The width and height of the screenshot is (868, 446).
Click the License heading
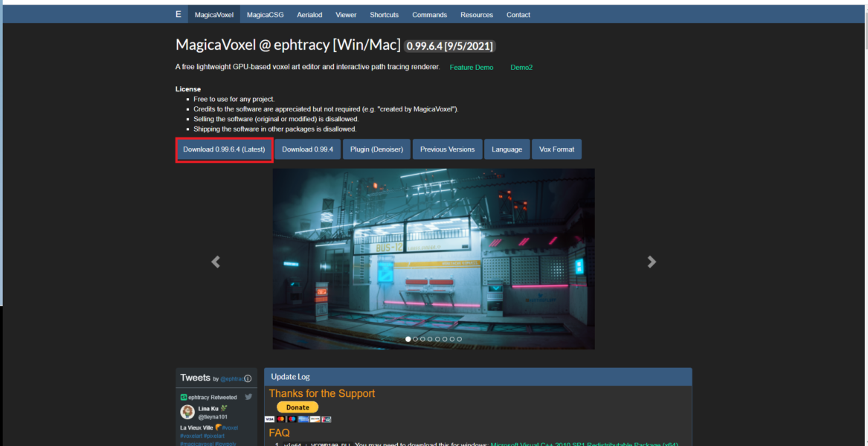pos(188,89)
